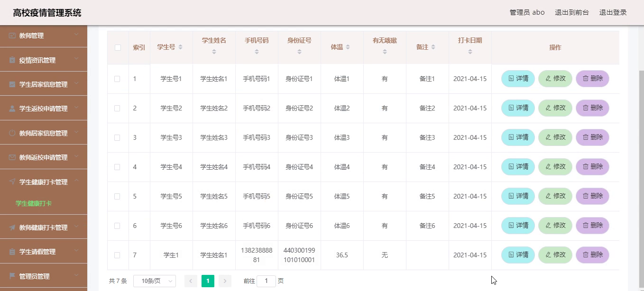Sort by 身份证号 column arrows
644x291 pixels.
pos(299,52)
